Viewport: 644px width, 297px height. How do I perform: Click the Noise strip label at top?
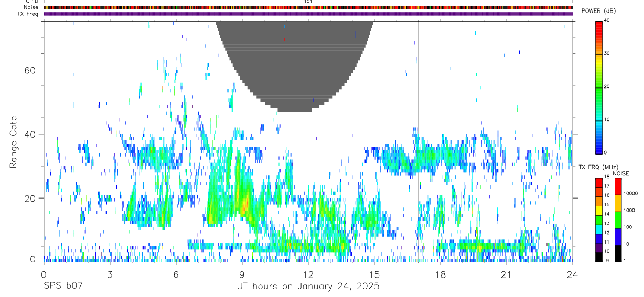(32, 7)
